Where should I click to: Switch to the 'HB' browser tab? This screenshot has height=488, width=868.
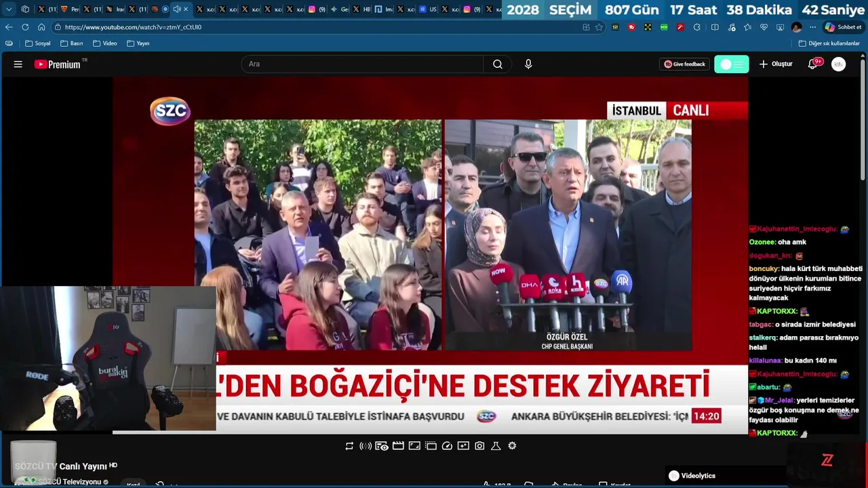362,9
